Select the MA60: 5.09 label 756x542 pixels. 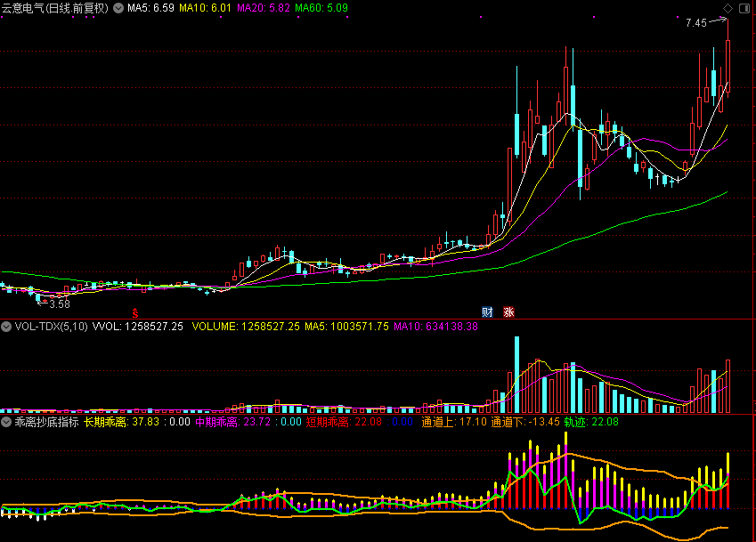coord(321,8)
